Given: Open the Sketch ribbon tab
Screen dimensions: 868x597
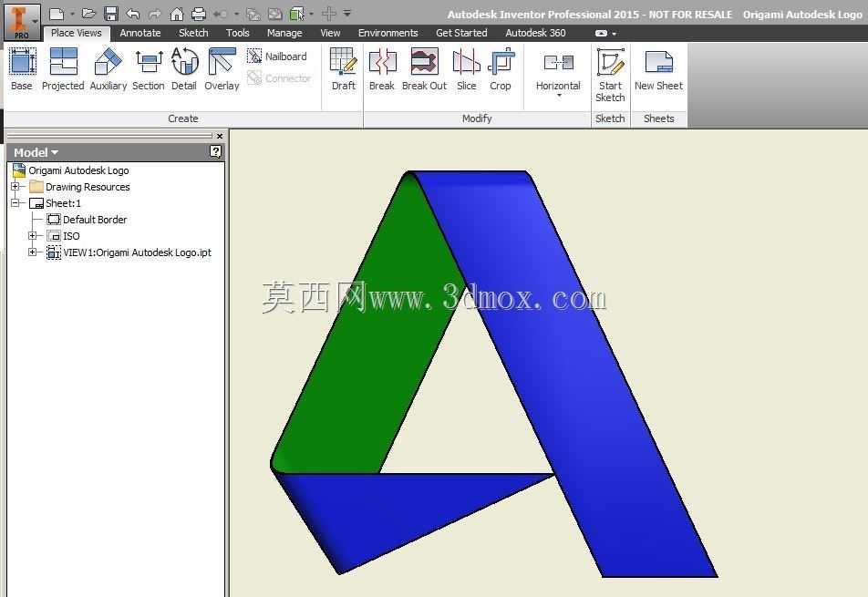Looking at the screenshot, I should 193,33.
